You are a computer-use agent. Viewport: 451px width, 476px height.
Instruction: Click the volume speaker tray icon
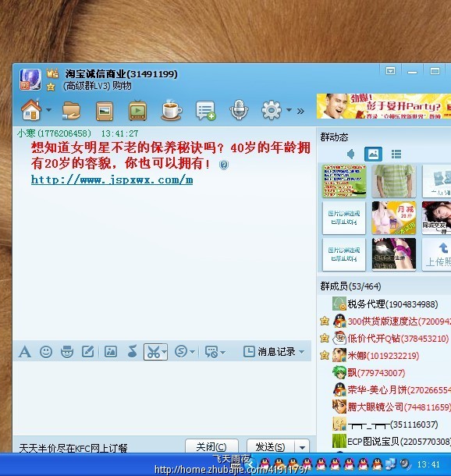click(x=405, y=464)
